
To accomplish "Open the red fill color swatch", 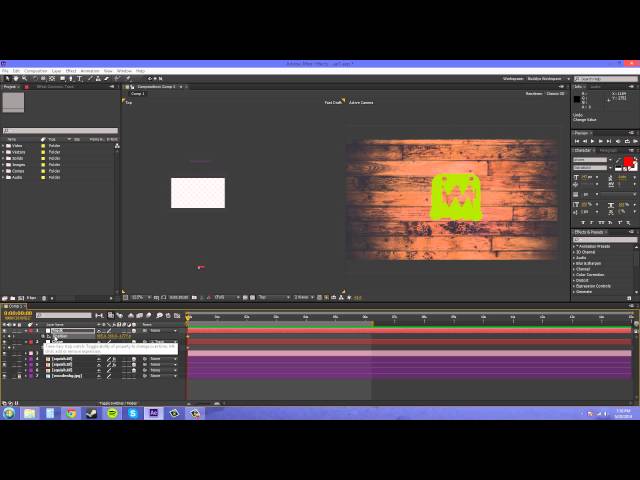I will [629, 161].
